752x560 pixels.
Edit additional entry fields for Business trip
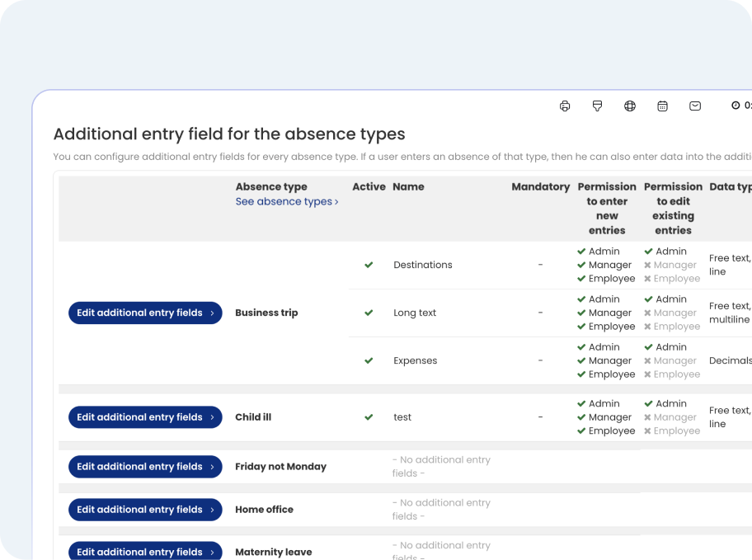[145, 313]
